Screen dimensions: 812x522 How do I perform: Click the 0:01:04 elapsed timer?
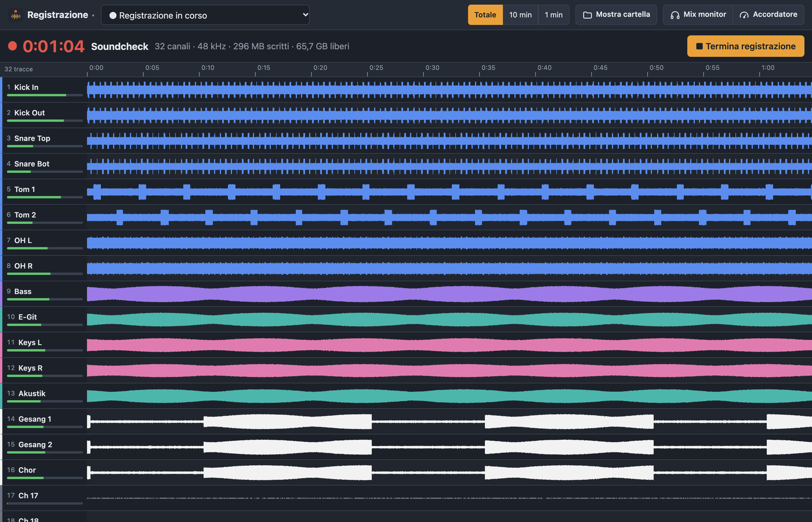(53, 46)
